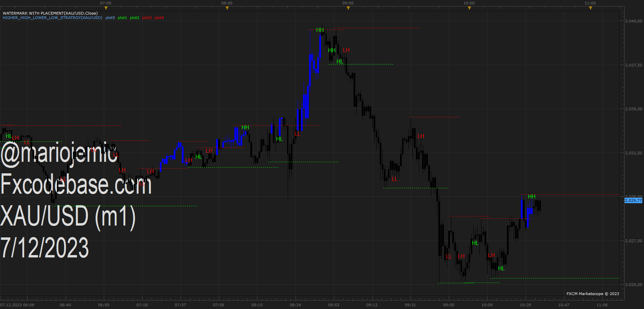Click the 09:12 time axis label
Viewport: 644px width, 309px height.
372,305
